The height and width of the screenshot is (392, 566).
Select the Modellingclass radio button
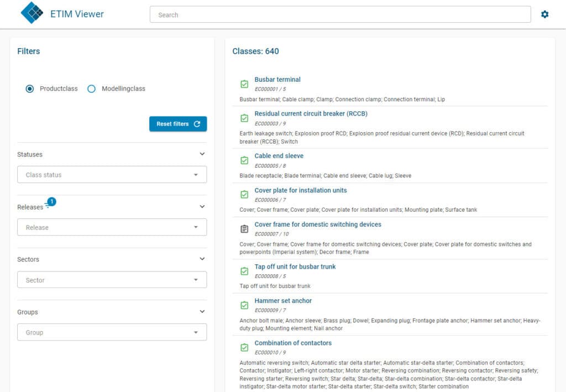92,88
